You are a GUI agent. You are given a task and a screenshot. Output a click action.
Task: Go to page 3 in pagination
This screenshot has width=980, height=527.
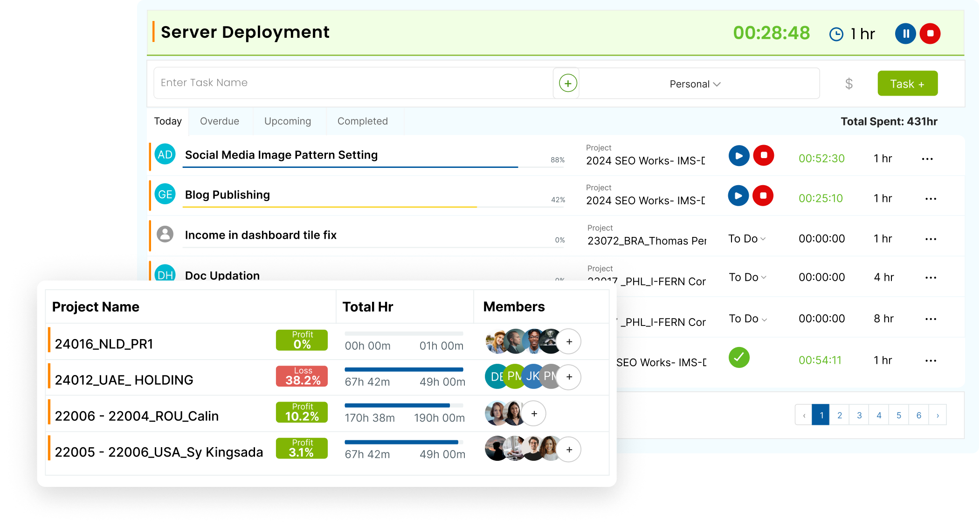point(859,415)
